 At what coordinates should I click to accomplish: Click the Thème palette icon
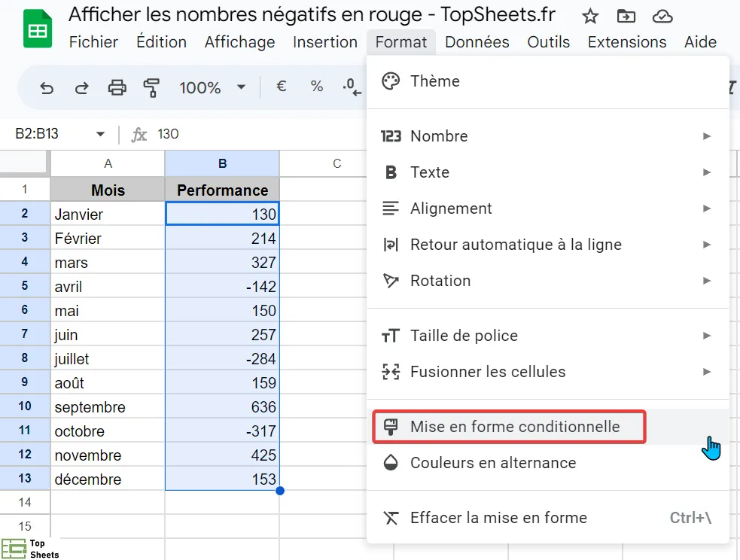(x=391, y=81)
